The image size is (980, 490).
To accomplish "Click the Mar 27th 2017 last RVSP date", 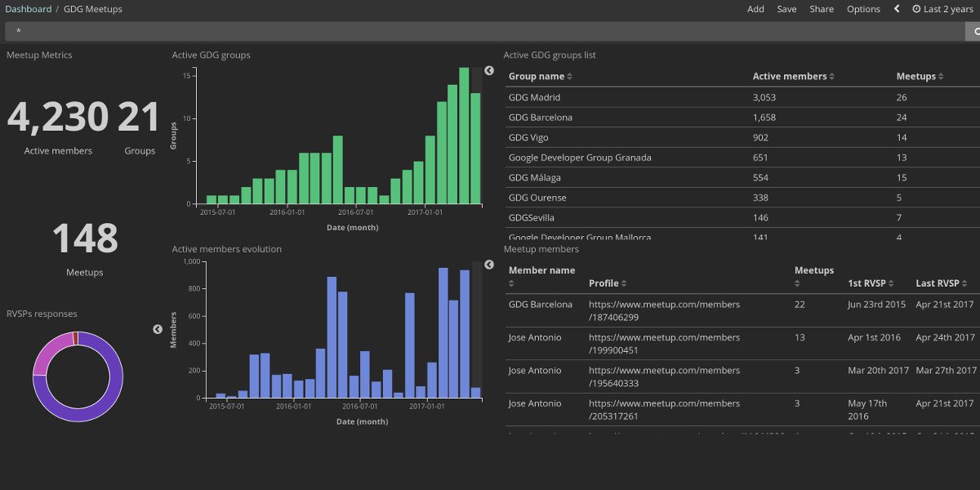I will [x=946, y=371].
